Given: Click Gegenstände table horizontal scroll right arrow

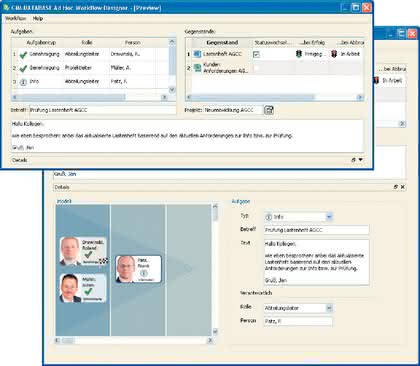Looking at the screenshot, I should click(x=360, y=97).
